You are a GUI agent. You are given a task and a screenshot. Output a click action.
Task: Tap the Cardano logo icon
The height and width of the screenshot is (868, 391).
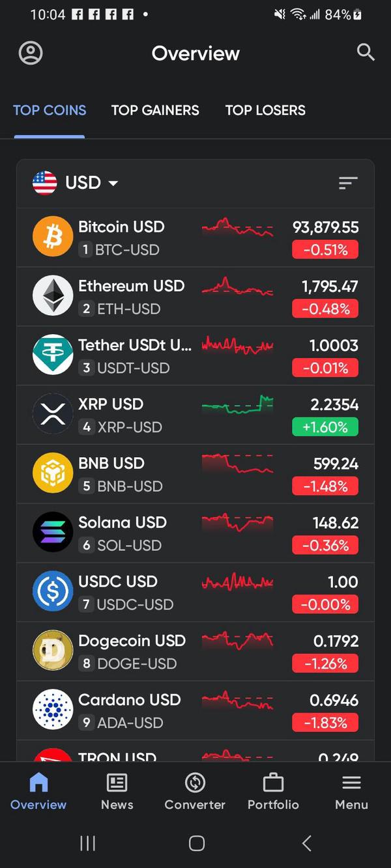(53, 710)
